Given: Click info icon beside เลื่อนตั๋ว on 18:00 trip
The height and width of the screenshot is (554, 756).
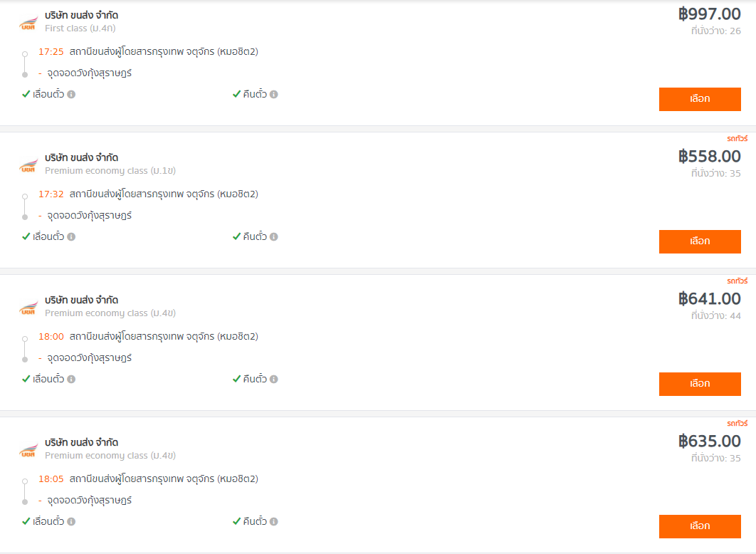Looking at the screenshot, I should pos(71,380).
